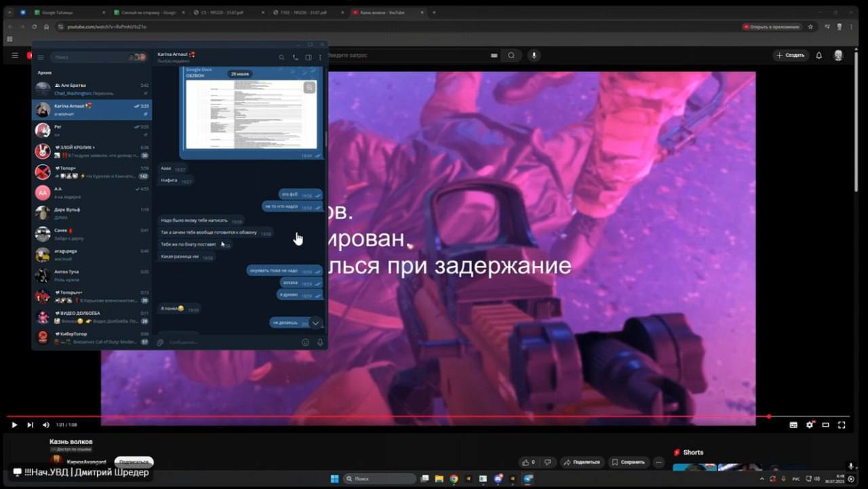Viewport: 868px width, 489px height.
Task: Click the Поделиться share button
Action: (582, 462)
